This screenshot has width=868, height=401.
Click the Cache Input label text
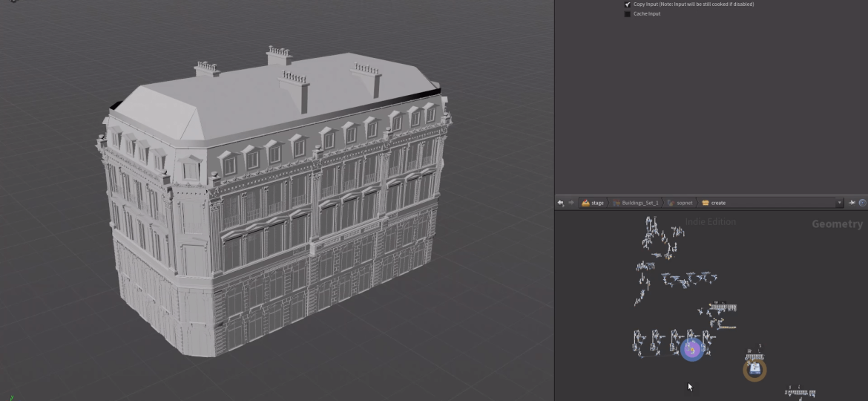[647, 14]
